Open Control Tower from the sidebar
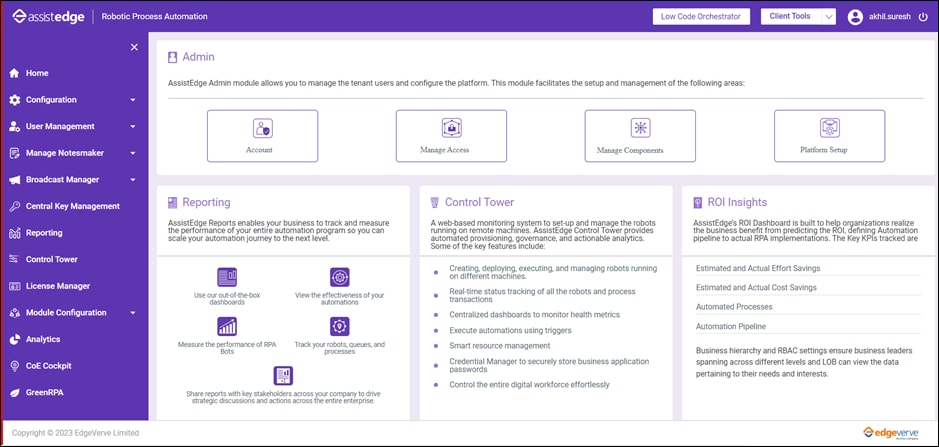 [51, 260]
